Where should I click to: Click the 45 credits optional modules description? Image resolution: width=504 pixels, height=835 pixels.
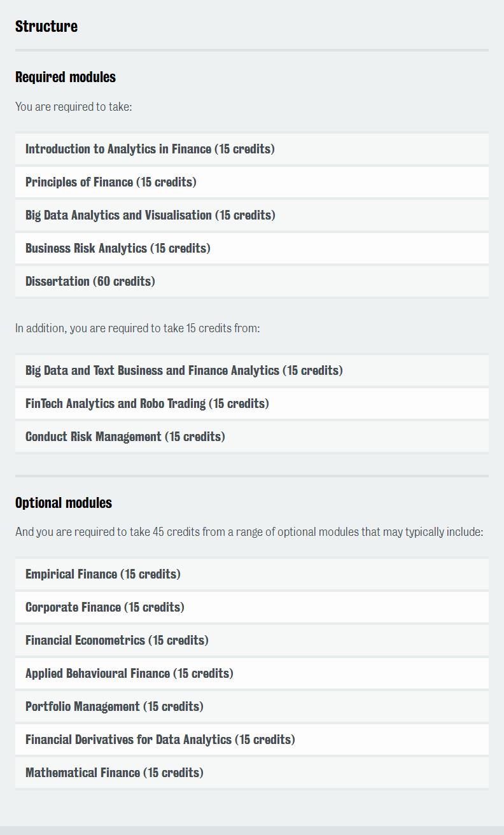click(x=249, y=532)
